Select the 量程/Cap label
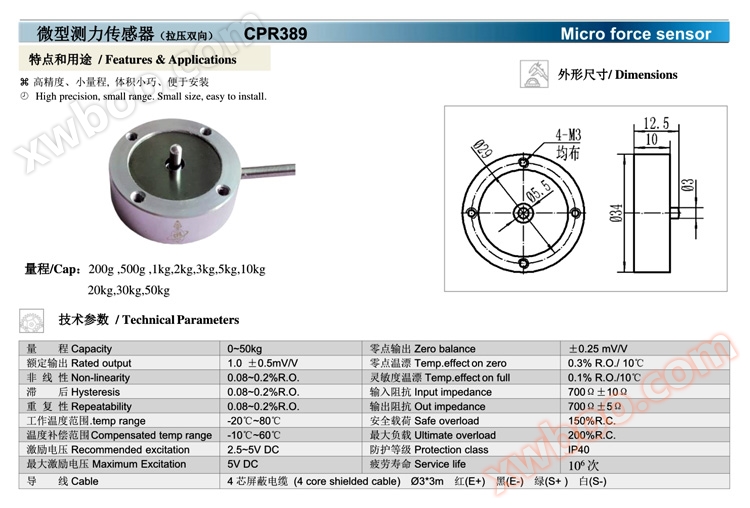This screenshot has width=750, height=508. click(x=53, y=269)
